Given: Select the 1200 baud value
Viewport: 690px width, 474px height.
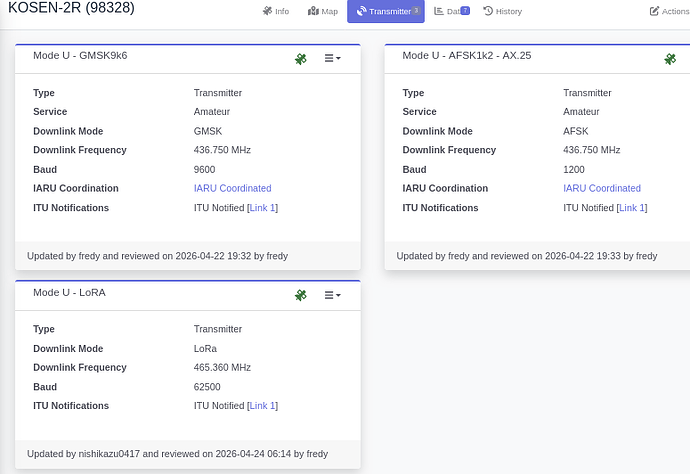Looking at the screenshot, I should click(574, 169).
